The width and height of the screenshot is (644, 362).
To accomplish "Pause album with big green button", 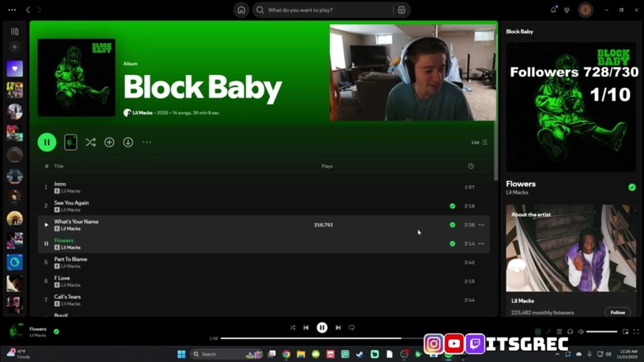I will 47,142.
